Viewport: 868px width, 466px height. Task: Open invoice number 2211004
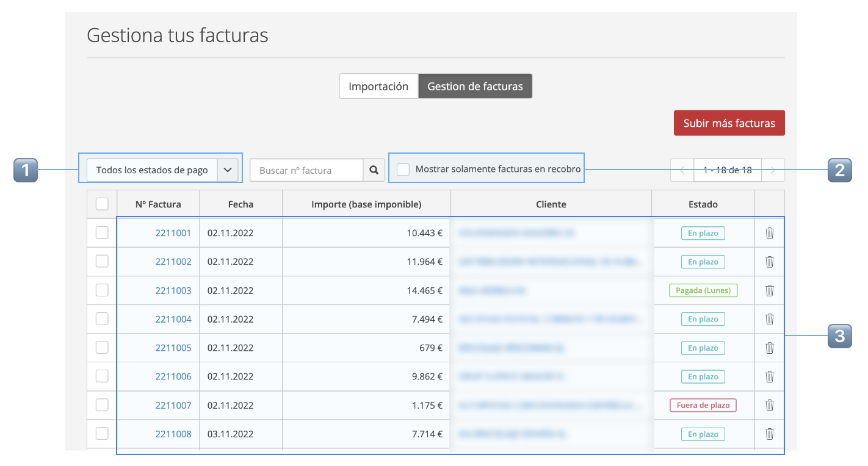click(x=173, y=319)
